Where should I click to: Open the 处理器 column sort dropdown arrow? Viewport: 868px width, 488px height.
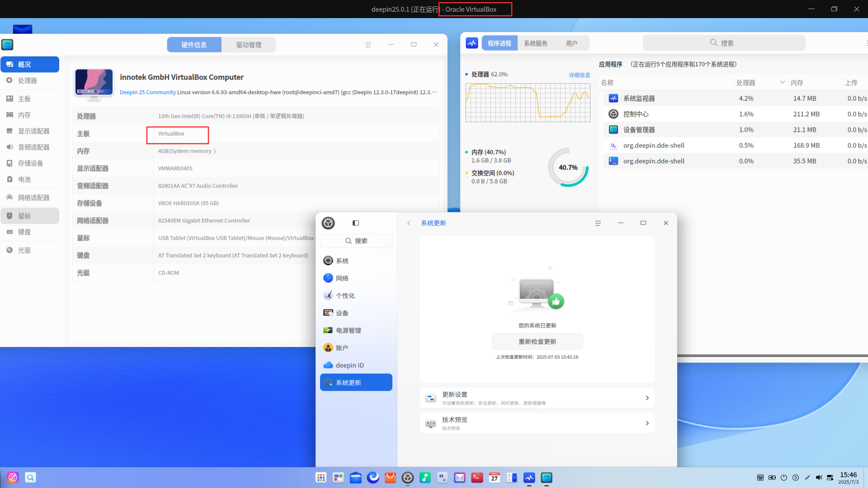tap(782, 82)
